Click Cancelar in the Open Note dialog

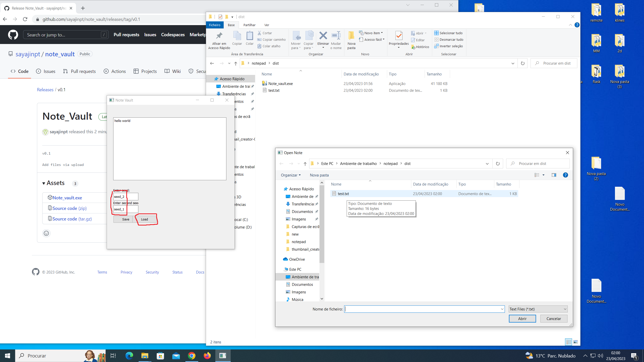click(x=553, y=319)
